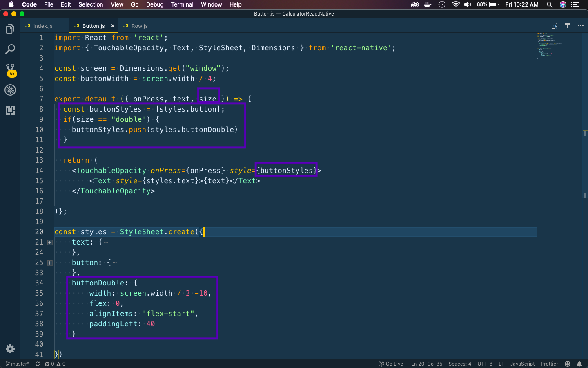Click line number 20 in the gutter

click(x=39, y=232)
